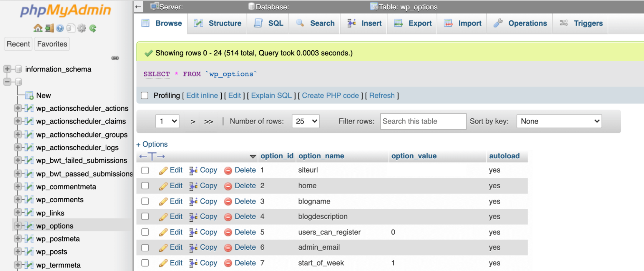Check the blogname row checkbox
The image size is (644, 271).
(145, 201)
